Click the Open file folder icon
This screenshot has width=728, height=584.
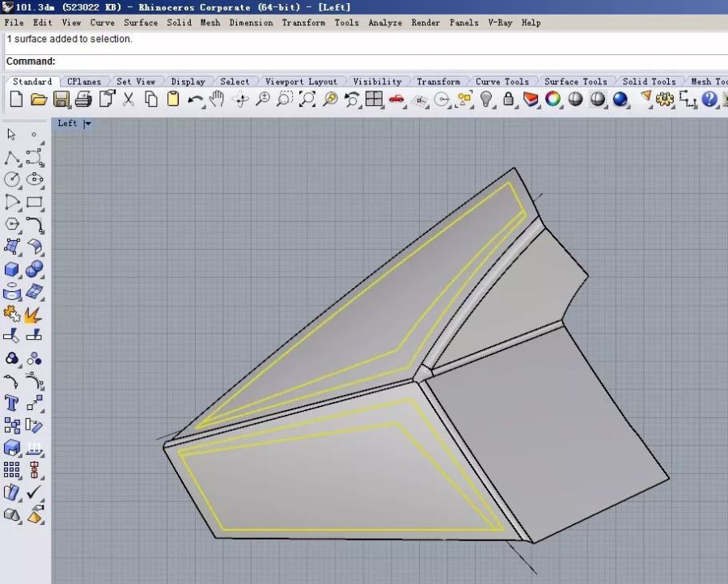[x=38, y=99]
